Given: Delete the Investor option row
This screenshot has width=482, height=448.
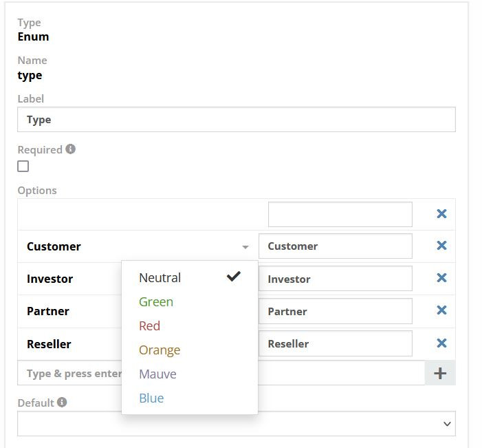Looking at the screenshot, I should [441, 278].
